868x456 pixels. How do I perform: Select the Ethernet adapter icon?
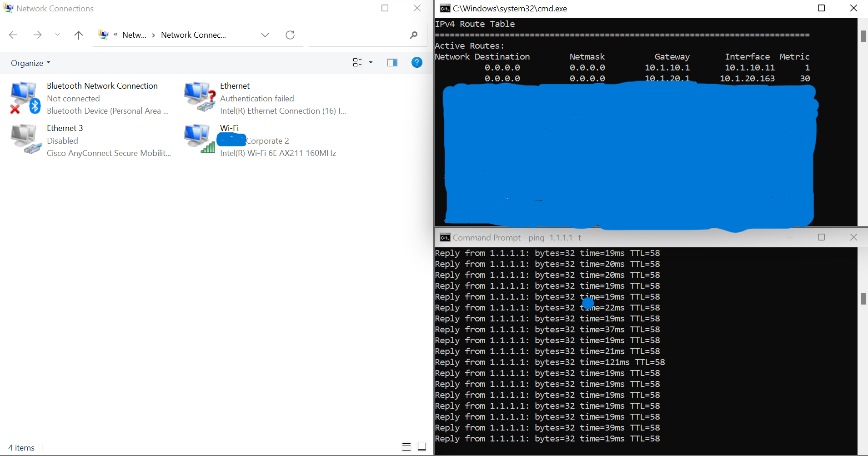[x=199, y=97]
